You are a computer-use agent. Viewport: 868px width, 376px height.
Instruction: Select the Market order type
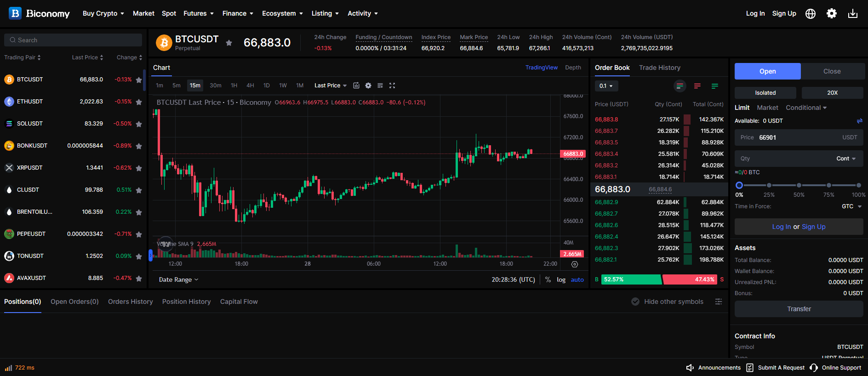pos(768,108)
